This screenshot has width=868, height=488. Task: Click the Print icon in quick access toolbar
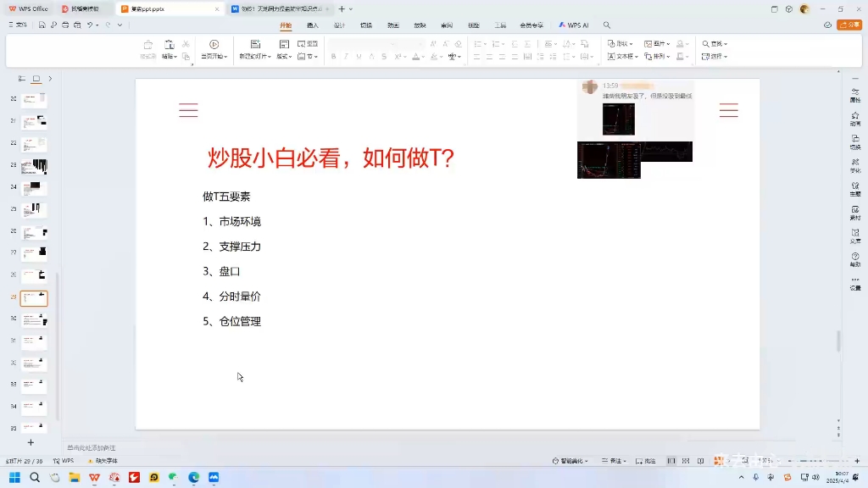[x=65, y=25]
